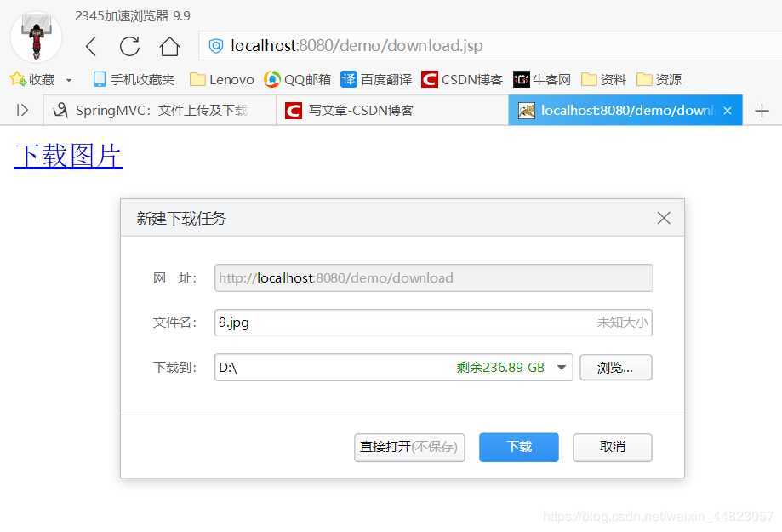
Task: Open the user avatar profile picture
Action: pyautogui.click(x=36, y=37)
